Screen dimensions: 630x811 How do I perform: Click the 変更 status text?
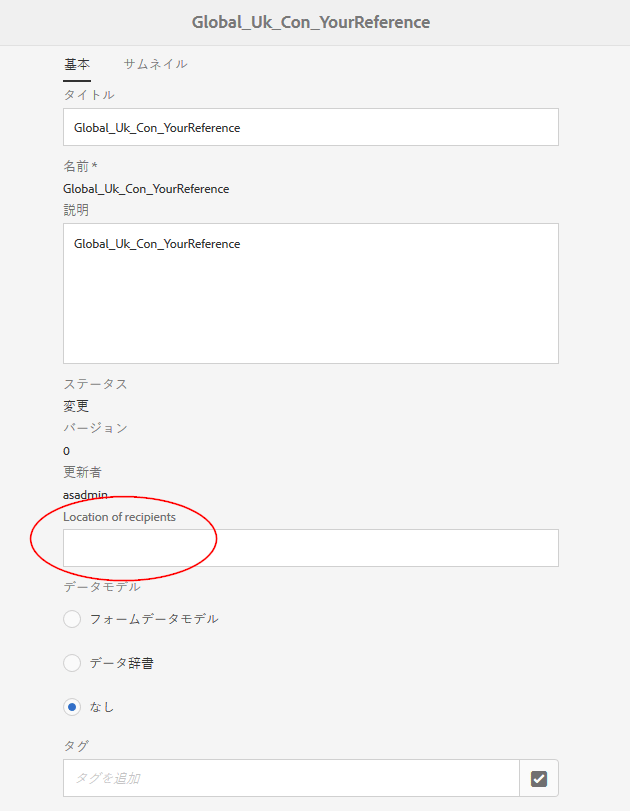coord(77,405)
